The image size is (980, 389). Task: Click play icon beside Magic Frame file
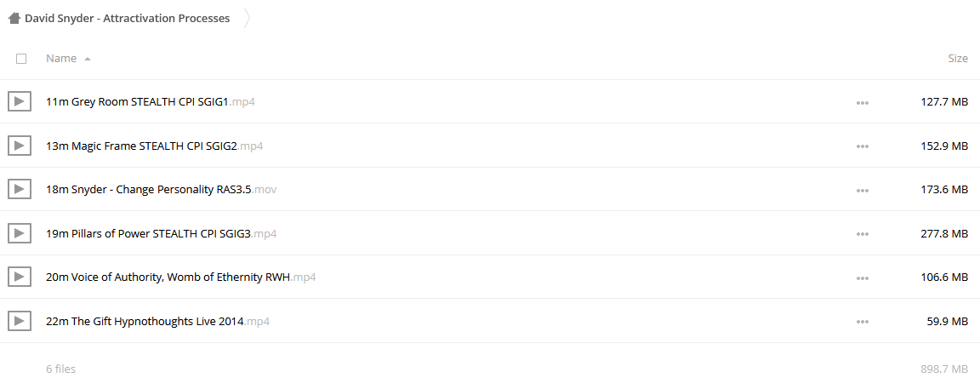tap(20, 146)
